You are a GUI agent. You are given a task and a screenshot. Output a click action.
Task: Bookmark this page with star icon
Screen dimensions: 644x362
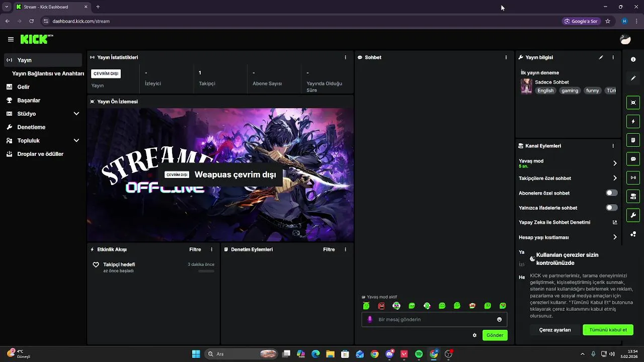(608, 21)
